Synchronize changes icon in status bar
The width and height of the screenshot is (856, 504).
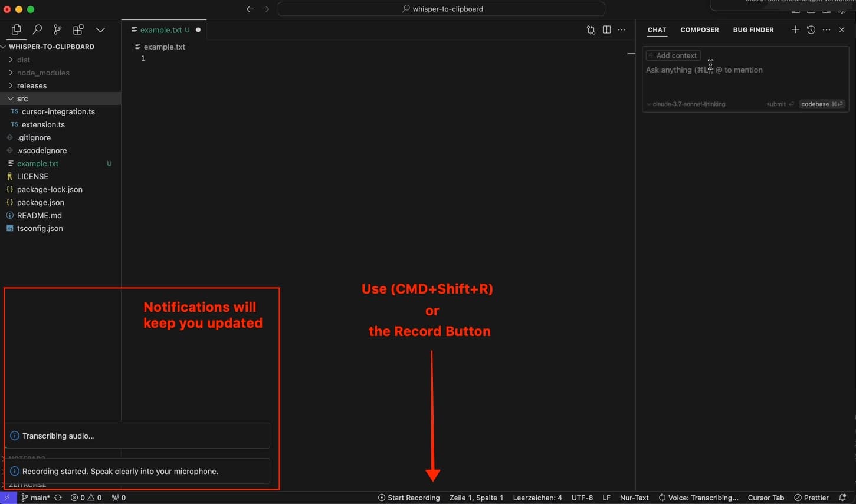(x=58, y=498)
